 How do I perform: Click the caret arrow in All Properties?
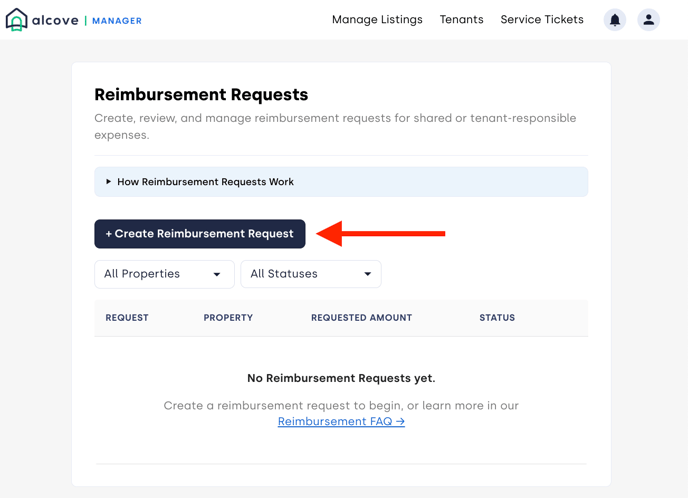217,274
